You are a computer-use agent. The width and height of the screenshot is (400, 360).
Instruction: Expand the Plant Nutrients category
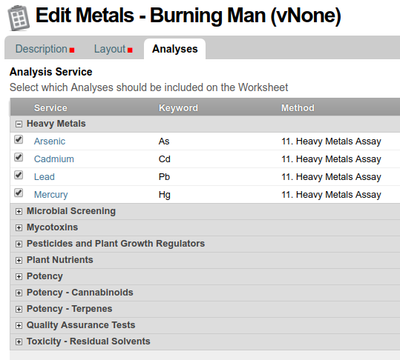pos(19,260)
